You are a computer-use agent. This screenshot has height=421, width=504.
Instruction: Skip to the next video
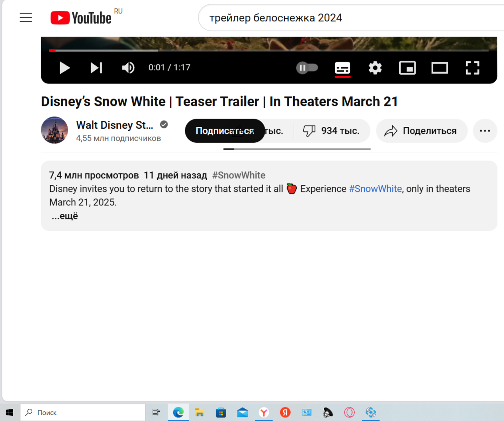pyautogui.click(x=96, y=68)
